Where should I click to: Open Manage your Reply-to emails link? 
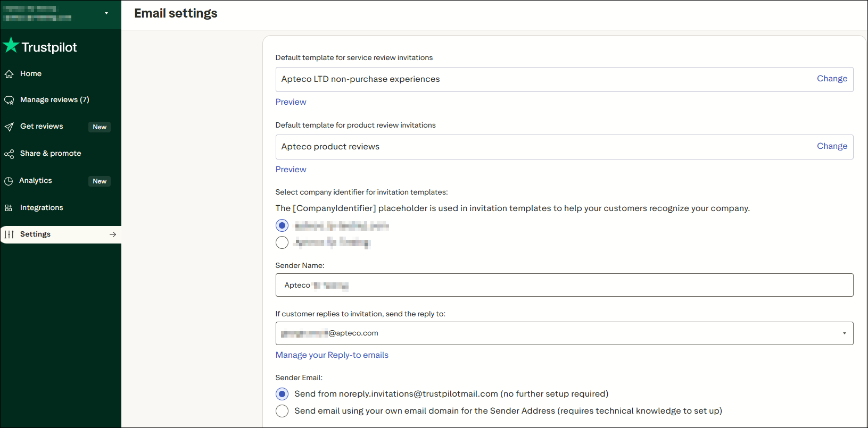coord(332,355)
